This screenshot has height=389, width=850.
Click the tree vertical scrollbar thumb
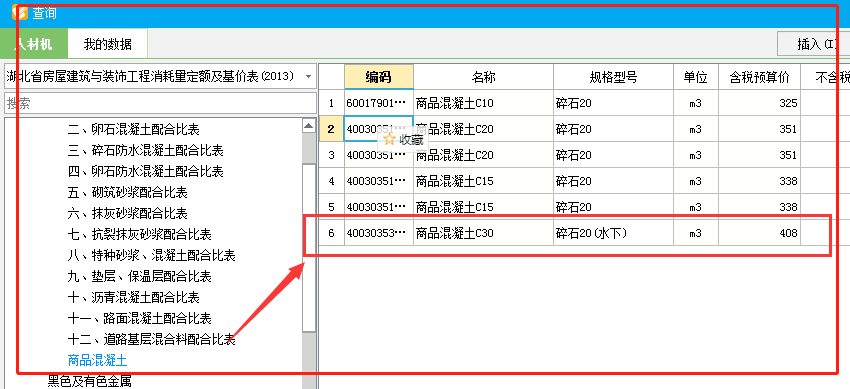tap(309, 247)
